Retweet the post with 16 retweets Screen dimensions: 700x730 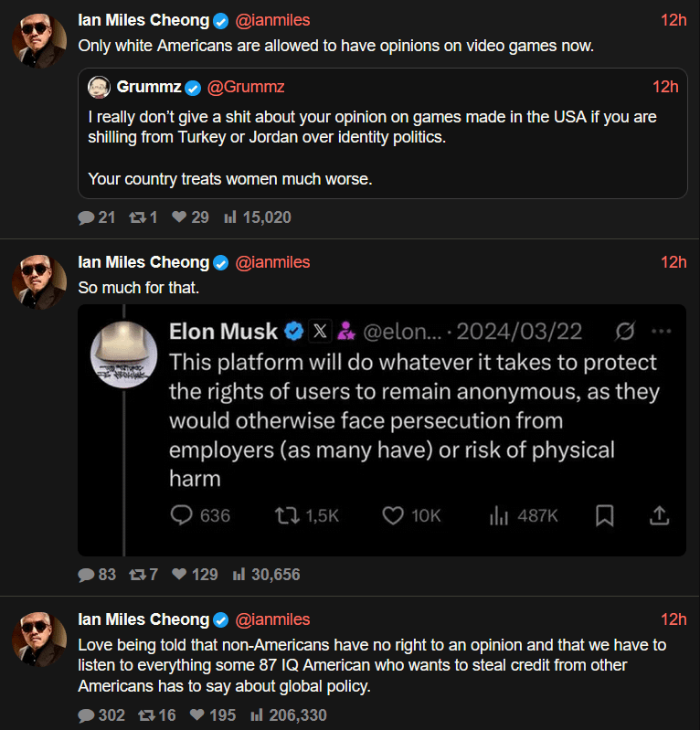(145, 715)
